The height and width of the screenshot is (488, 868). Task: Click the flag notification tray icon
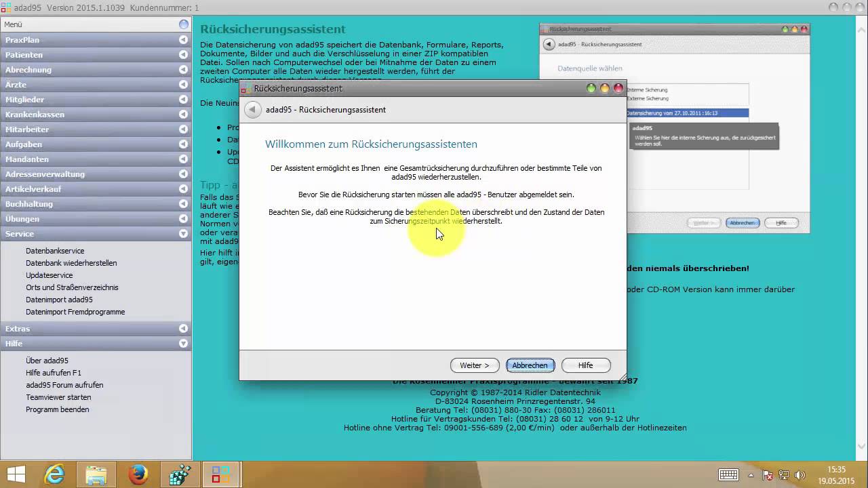tap(768, 475)
